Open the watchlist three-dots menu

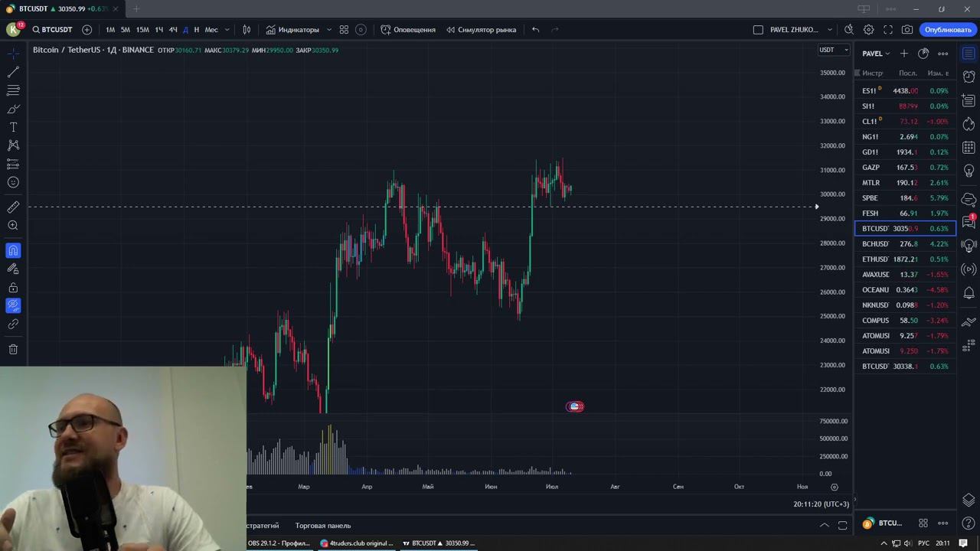tap(943, 54)
